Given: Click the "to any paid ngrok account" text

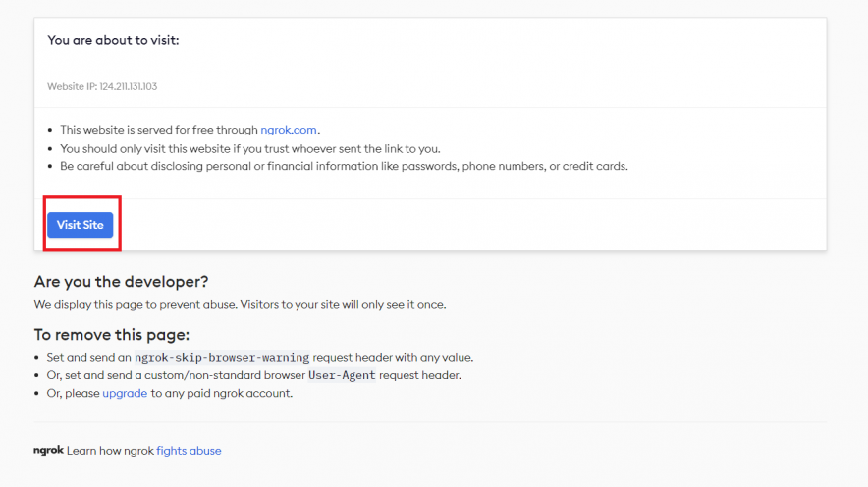Looking at the screenshot, I should 221,393.
